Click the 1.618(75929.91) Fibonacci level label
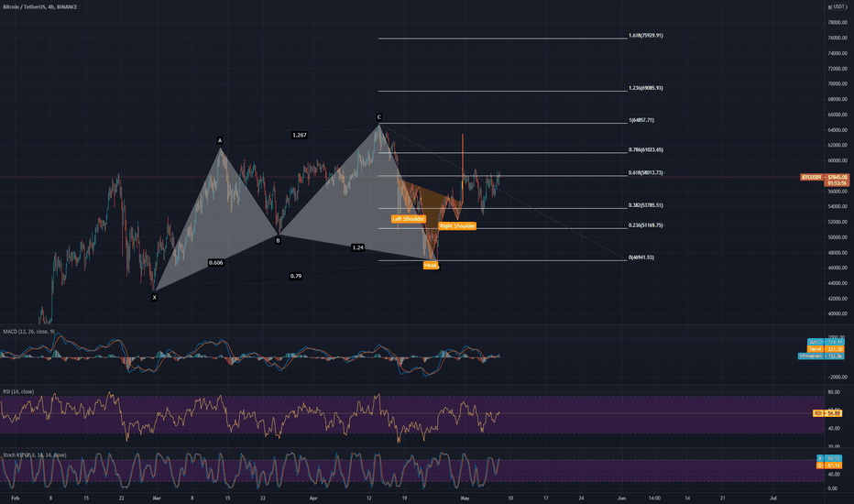The width and height of the screenshot is (854, 504). click(646, 36)
